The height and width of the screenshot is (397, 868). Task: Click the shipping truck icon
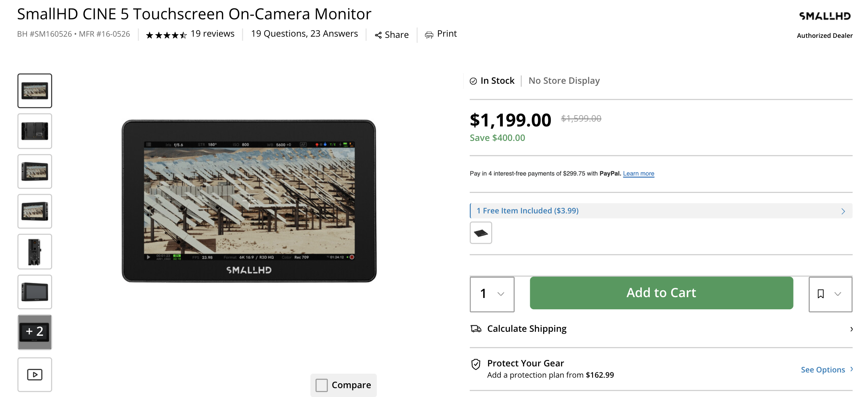point(476,329)
